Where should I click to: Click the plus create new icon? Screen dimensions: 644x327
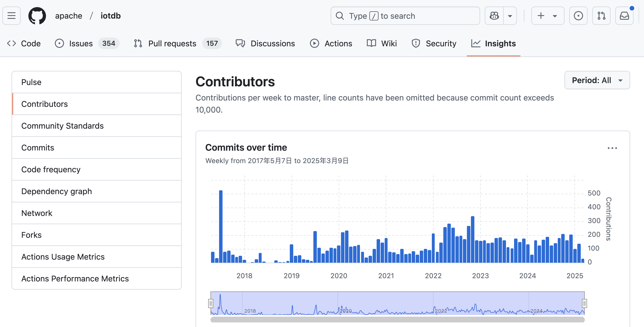click(x=541, y=16)
